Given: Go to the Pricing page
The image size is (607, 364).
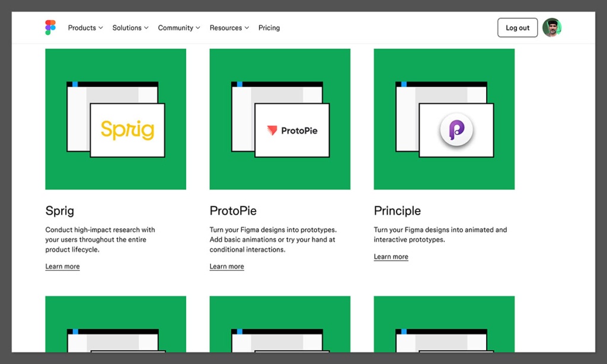Looking at the screenshot, I should click(x=269, y=27).
